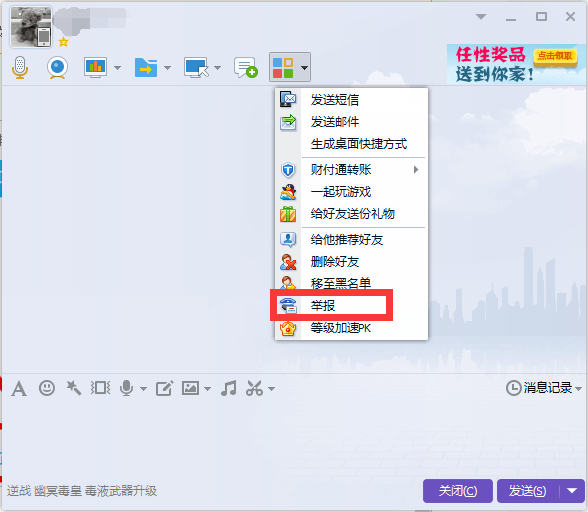Click 点击领取 on the banner
Image resolution: width=588 pixels, height=512 pixels.
(x=555, y=56)
